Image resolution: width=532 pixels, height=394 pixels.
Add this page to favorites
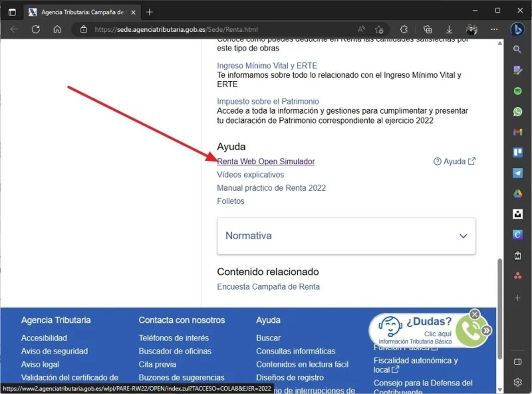click(x=379, y=29)
